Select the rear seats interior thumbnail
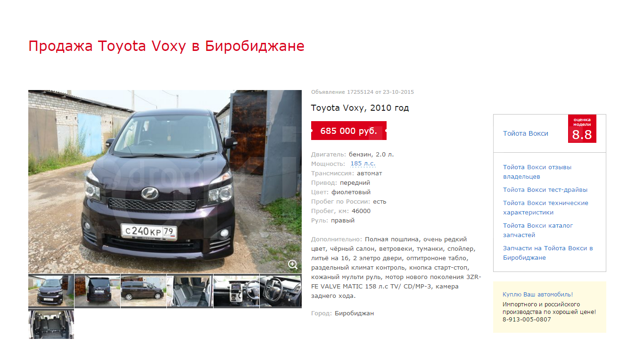 [x=190, y=291]
